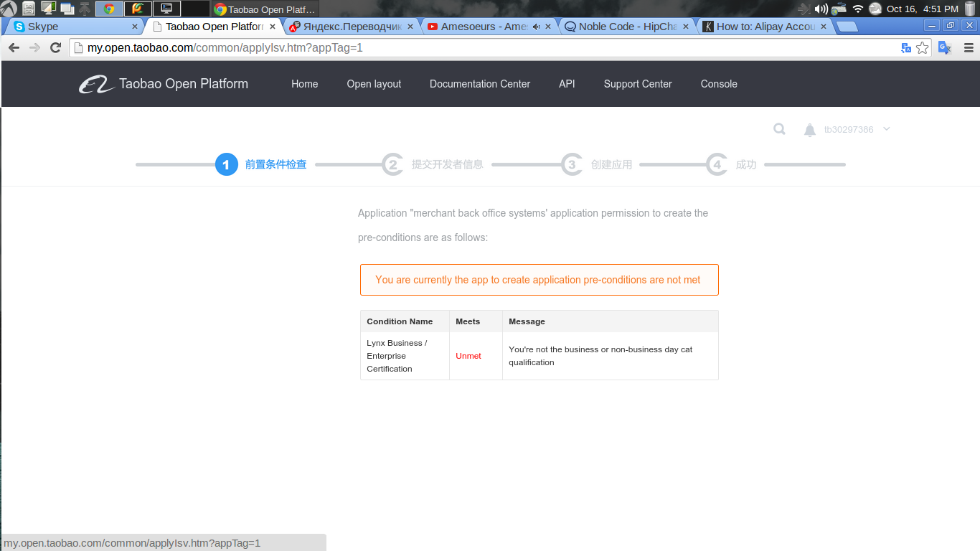Switch to workspace with terminal icon
Screen dimensions: 980x551
click(166, 9)
